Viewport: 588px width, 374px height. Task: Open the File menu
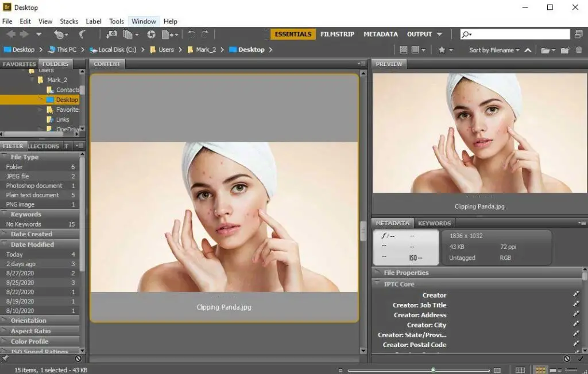point(7,21)
